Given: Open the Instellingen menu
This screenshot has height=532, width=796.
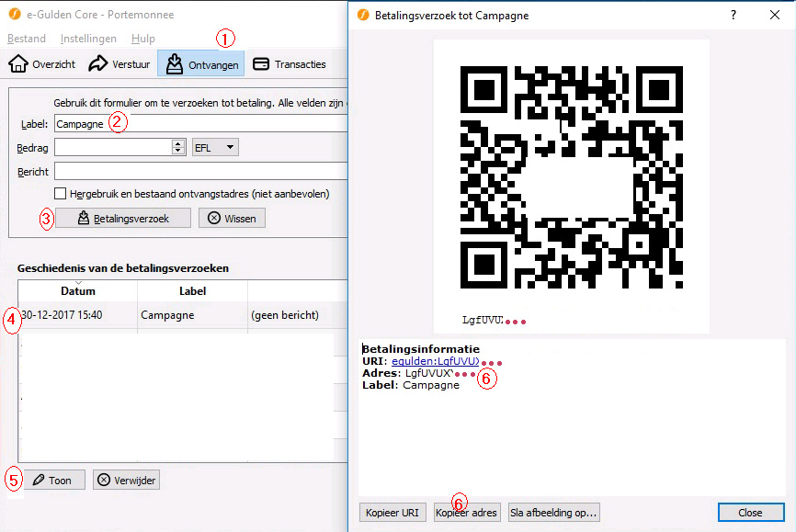Looking at the screenshot, I should (88, 39).
